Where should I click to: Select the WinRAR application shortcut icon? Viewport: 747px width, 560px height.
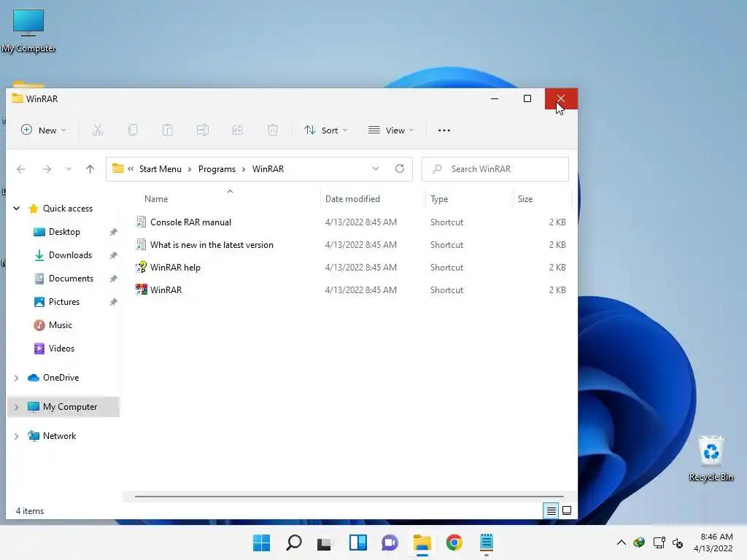pyautogui.click(x=141, y=289)
